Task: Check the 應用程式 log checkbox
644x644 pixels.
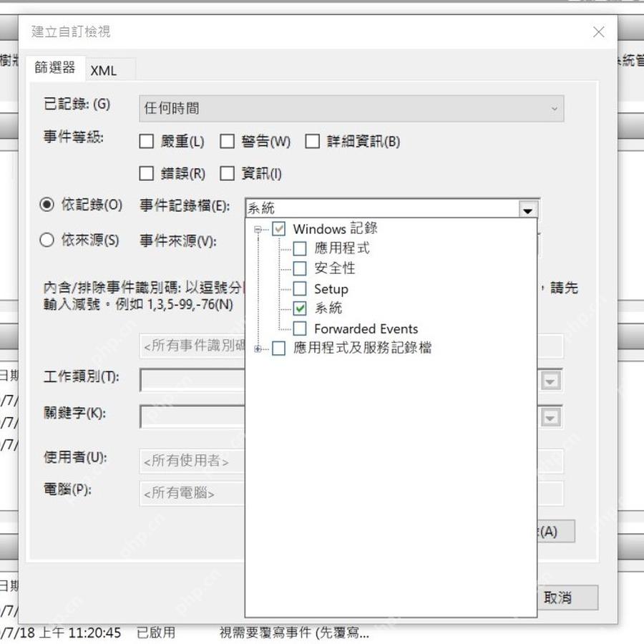Action: (300, 248)
